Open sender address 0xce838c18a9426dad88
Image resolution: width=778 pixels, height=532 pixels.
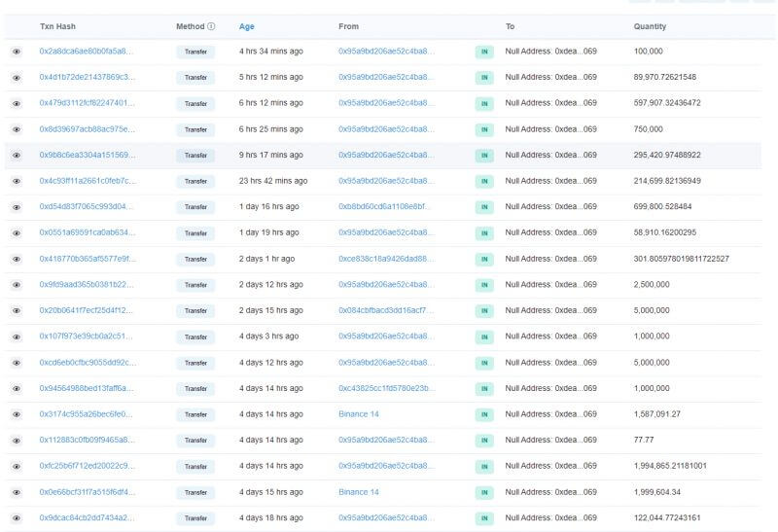(x=386, y=259)
